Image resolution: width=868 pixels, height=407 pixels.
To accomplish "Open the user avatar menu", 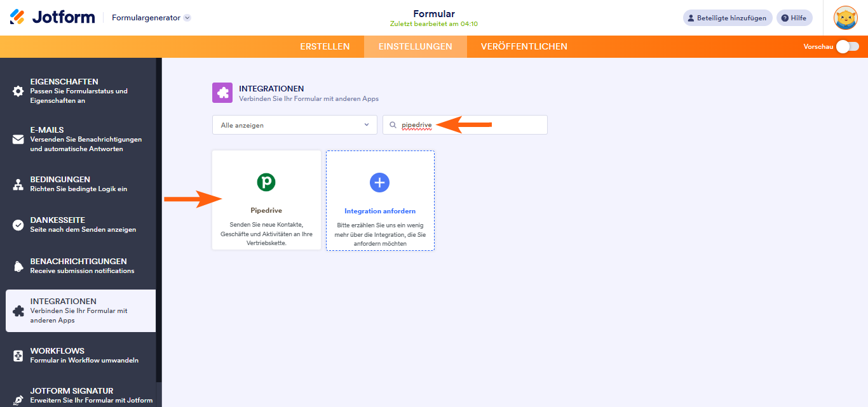I will click(845, 18).
